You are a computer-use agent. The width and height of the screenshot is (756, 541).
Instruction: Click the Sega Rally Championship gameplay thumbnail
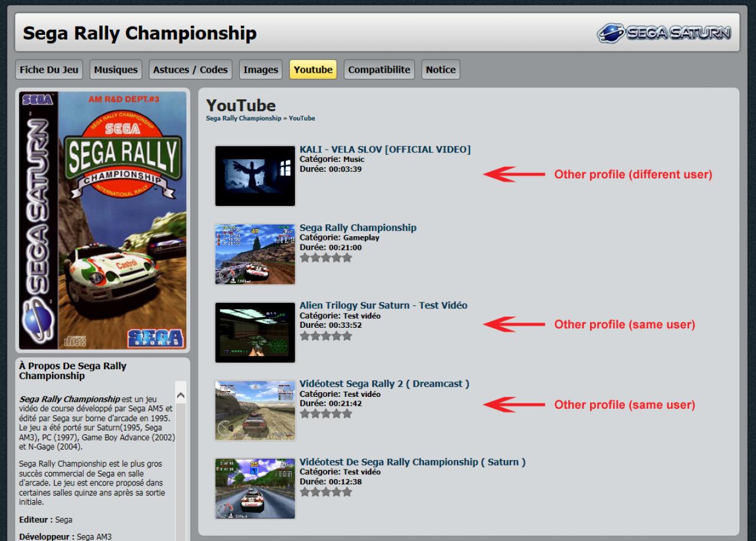[255, 254]
